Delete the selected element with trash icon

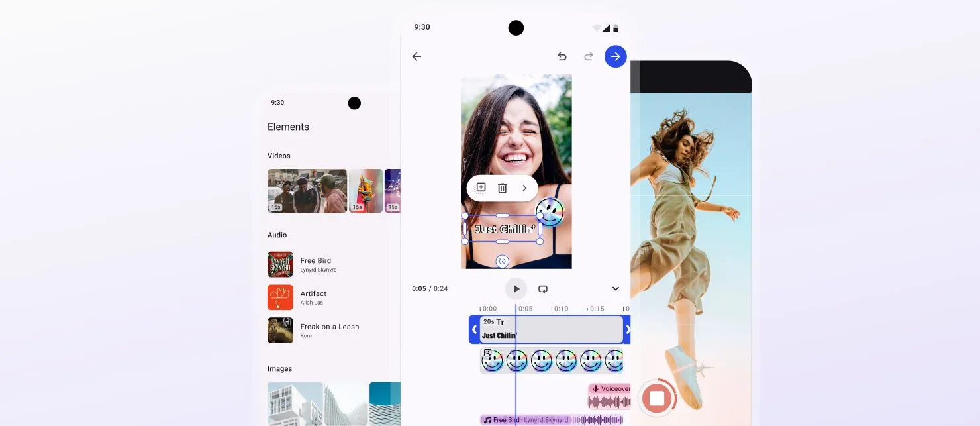(503, 188)
